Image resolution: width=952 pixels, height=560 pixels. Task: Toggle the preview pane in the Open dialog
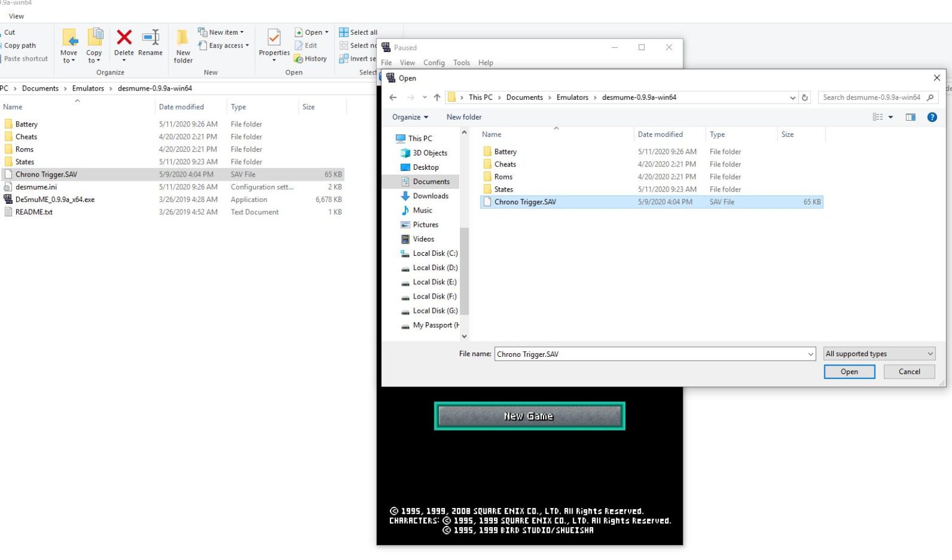pyautogui.click(x=910, y=116)
